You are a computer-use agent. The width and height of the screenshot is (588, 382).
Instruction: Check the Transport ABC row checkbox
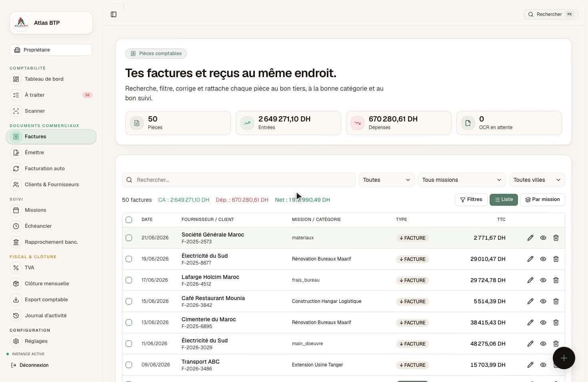(129, 365)
